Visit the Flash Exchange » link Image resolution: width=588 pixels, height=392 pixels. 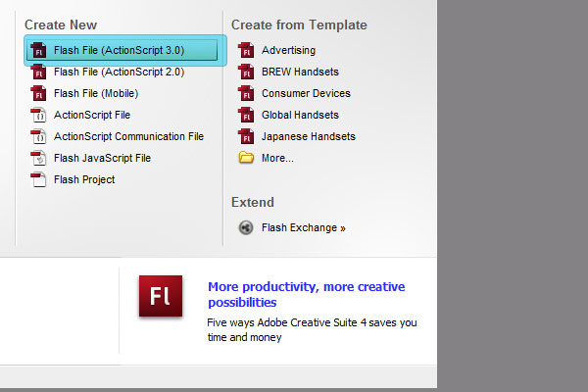click(304, 227)
